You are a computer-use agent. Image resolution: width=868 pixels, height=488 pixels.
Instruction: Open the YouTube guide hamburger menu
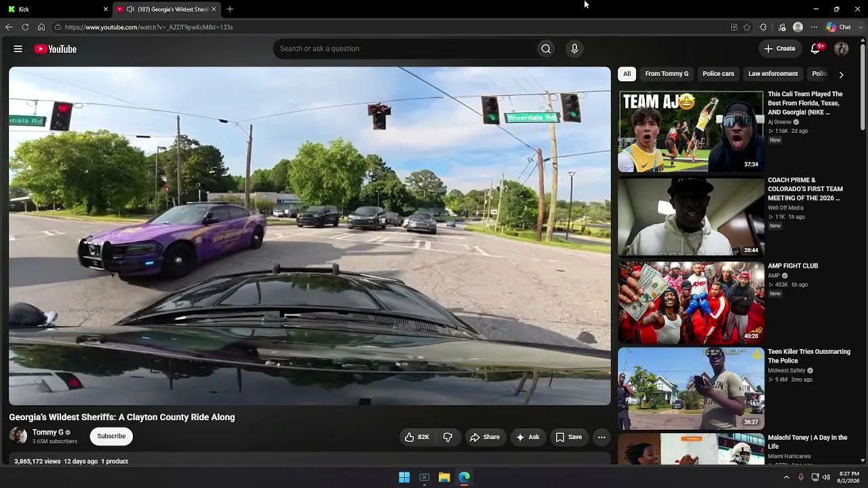click(x=18, y=49)
